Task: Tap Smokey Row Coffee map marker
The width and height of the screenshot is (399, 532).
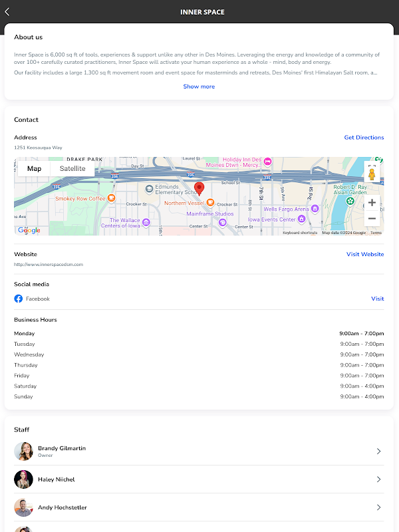Action: [x=111, y=198]
